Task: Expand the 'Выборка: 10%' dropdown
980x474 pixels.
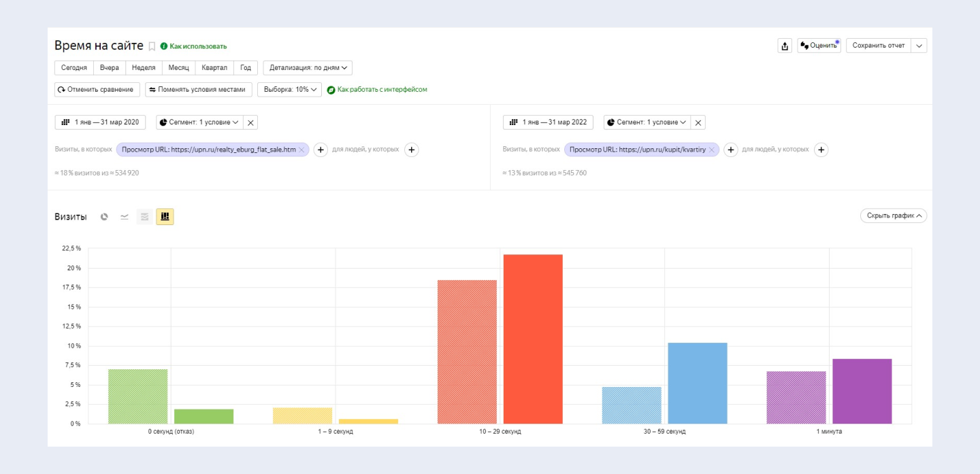Action: click(x=289, y=90)
